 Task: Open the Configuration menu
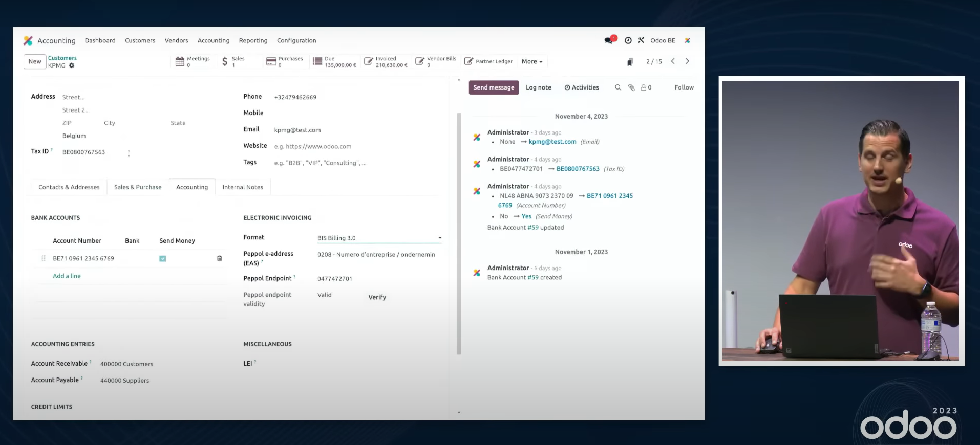click(296, 40)
